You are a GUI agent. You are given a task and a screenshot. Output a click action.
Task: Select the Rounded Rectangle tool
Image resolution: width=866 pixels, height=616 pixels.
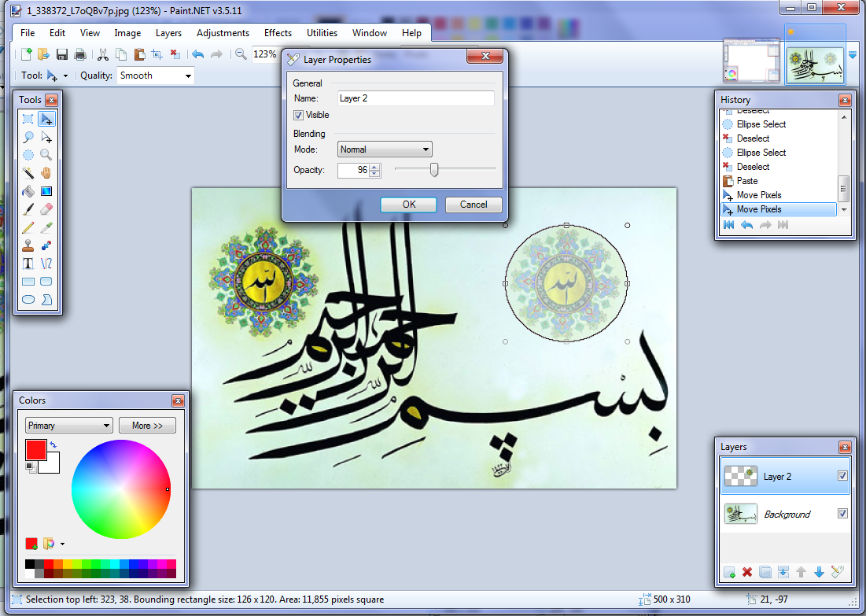46,281
